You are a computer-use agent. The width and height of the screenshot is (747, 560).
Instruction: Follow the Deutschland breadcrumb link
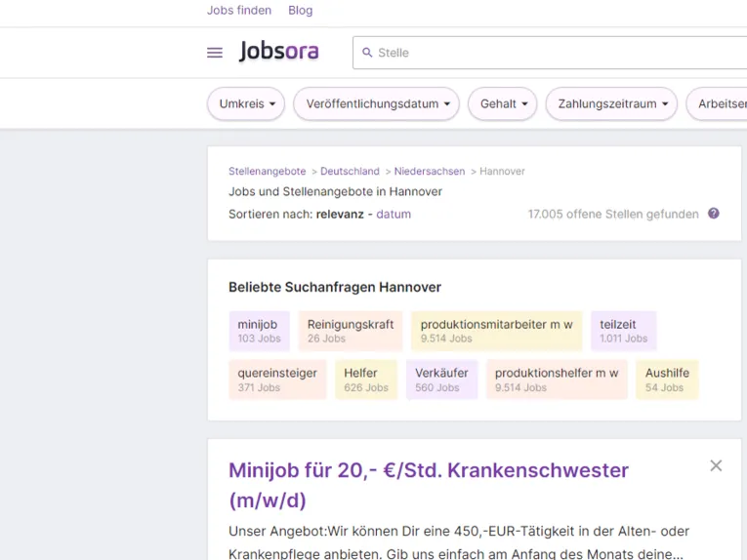point(350,172)
